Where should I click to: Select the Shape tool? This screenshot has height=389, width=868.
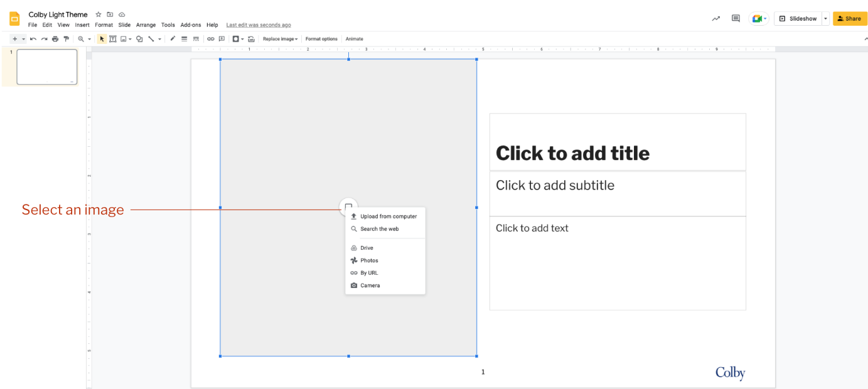coord(139,39)
